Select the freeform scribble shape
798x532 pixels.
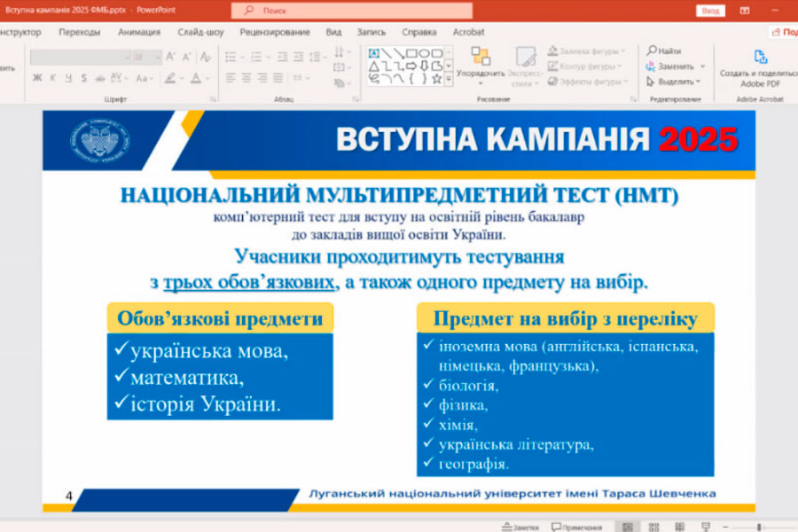(374, 79)
